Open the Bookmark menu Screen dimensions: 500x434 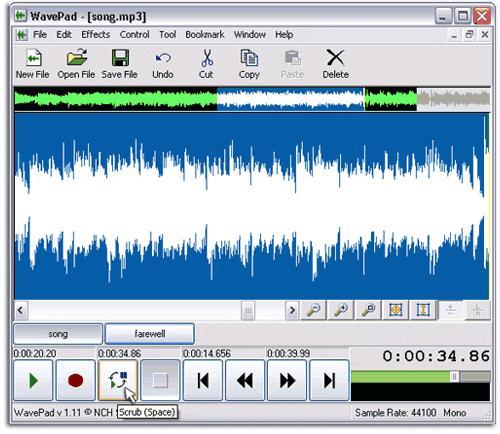pyautogui.click(x=205, y=35)
